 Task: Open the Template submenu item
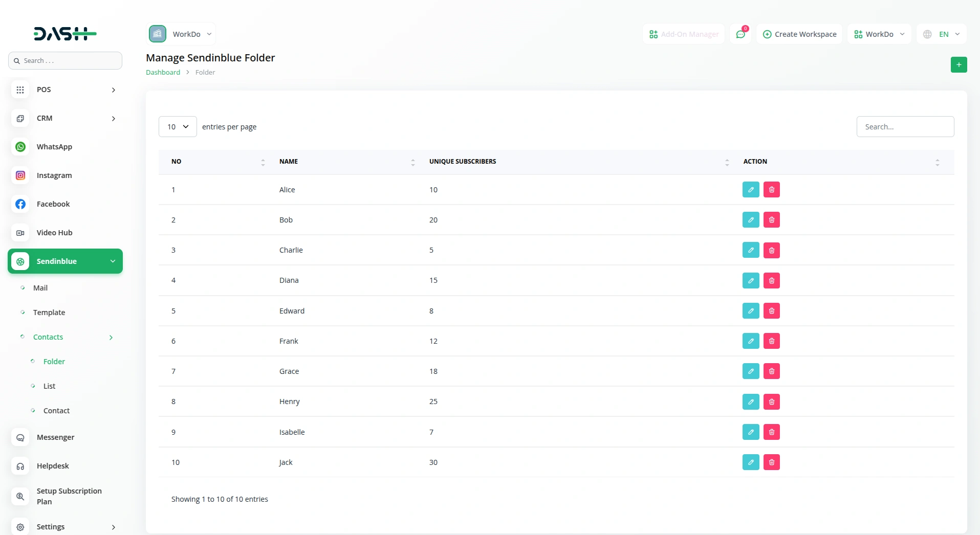pyautogui.click(x=49, y=313)
